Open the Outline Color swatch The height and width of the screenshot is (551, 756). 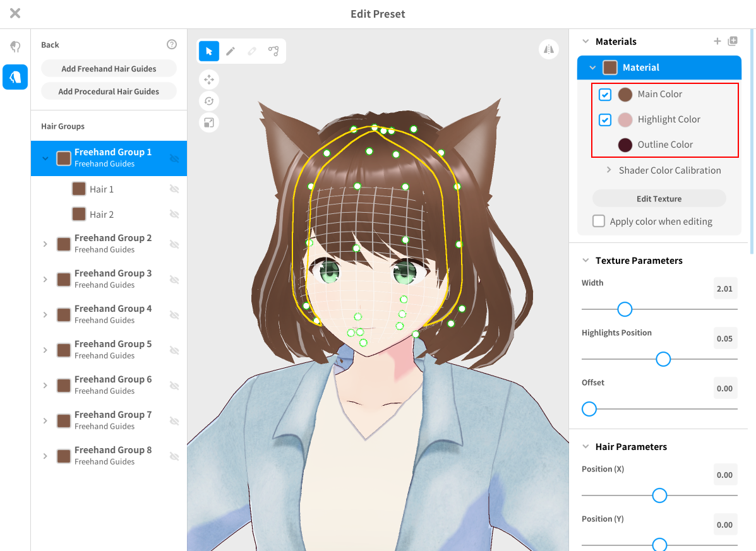coord(625,145)
